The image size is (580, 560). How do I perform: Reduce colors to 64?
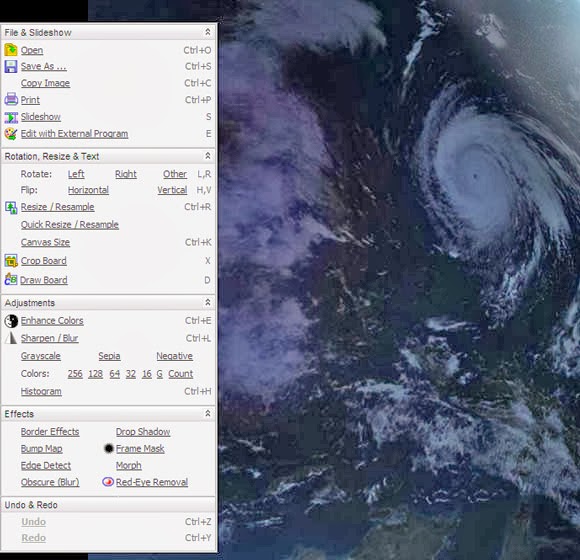(115, 374)
